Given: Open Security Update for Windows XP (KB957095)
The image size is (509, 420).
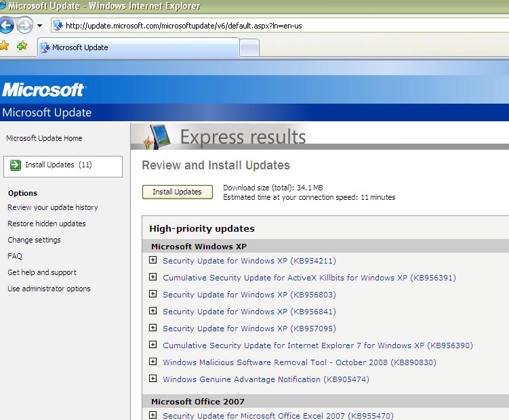Looking at the screenshot, I should 249,329.
